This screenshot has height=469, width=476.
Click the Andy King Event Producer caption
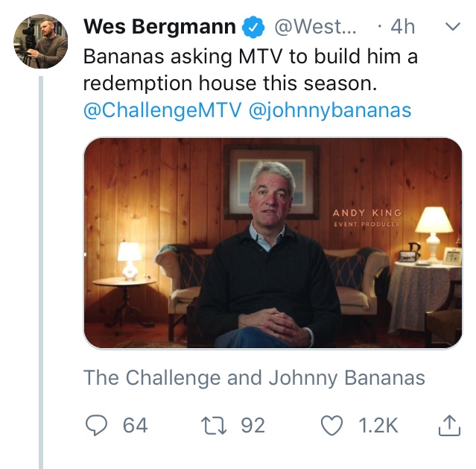pyautogui.click(x=367, y=218)
